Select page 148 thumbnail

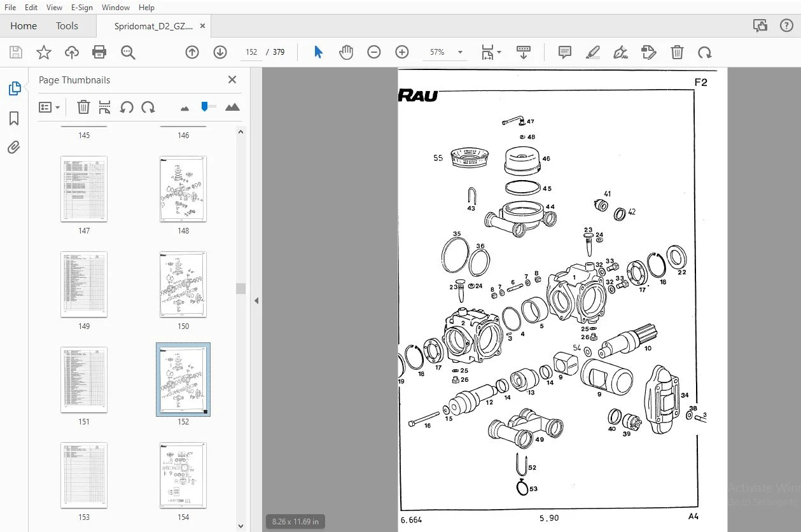(x=183, y=189)
